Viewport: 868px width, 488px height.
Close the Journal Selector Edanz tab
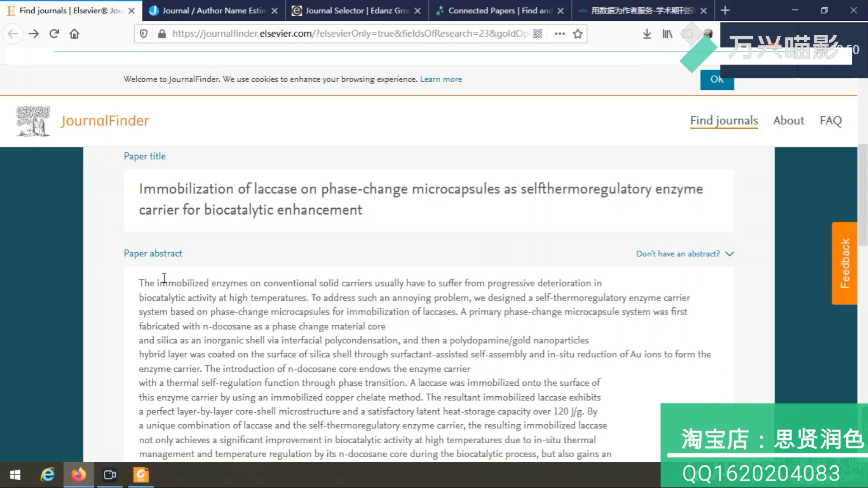pyautogui.click(x=418, y=11)
